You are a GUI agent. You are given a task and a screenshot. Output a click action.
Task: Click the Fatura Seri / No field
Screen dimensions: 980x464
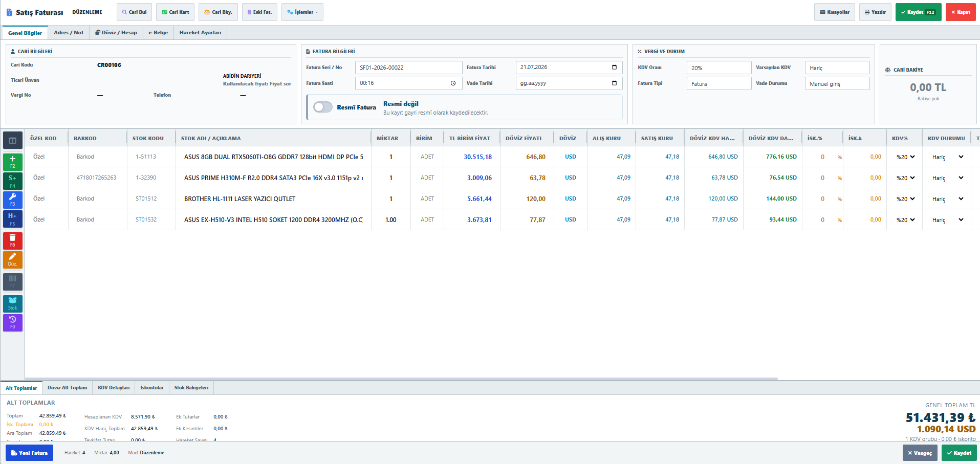[x=408, y=68]
